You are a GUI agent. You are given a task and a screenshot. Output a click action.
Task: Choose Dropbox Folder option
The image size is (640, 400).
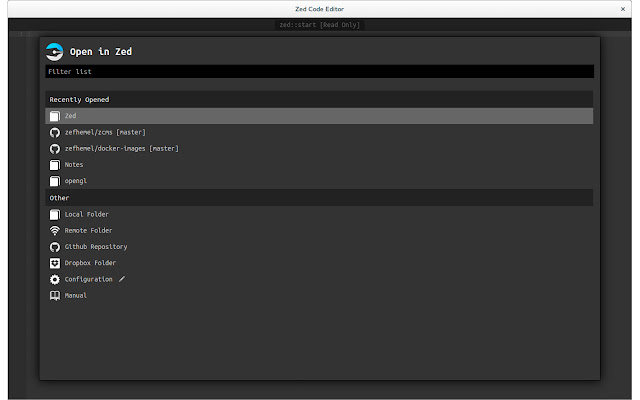(x=319, y=263)
